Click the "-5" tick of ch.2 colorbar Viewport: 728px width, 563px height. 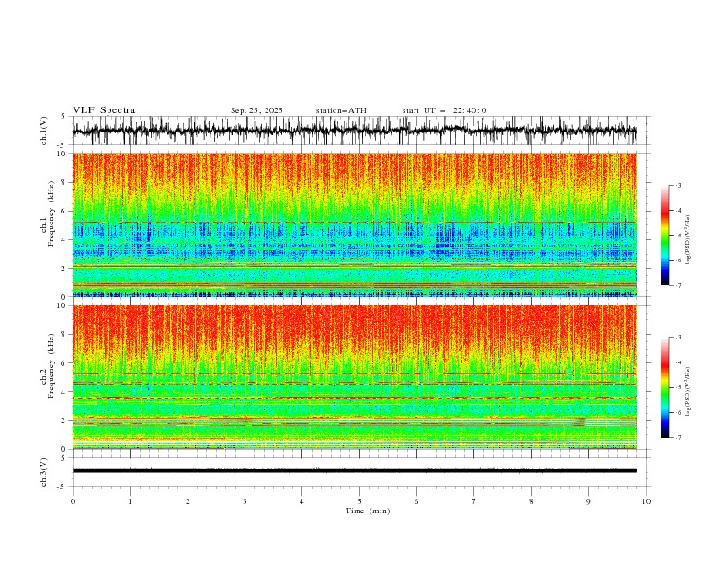click(677, 387)
